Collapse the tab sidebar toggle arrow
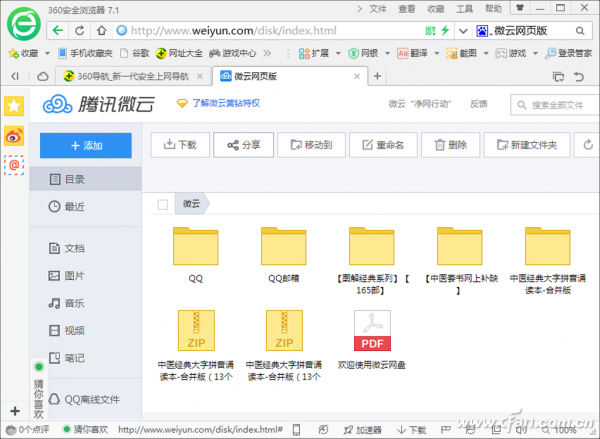Viewport: 600px width, 439px height. (x=15, y=77)
